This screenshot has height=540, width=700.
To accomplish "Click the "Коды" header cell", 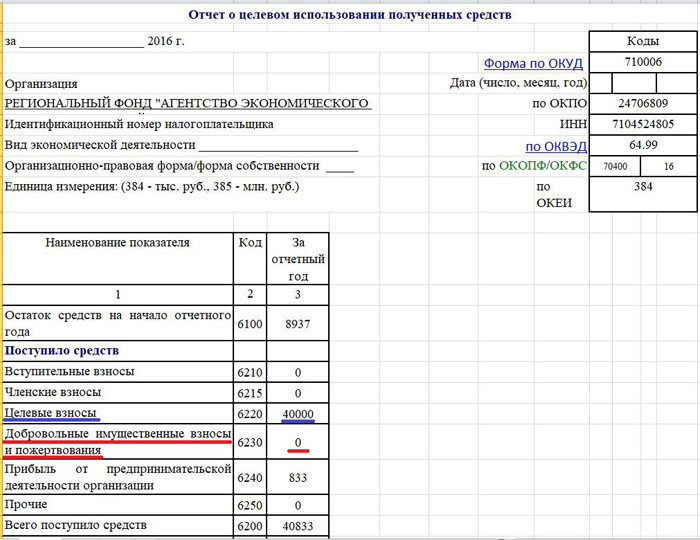I will coord(643,41).
